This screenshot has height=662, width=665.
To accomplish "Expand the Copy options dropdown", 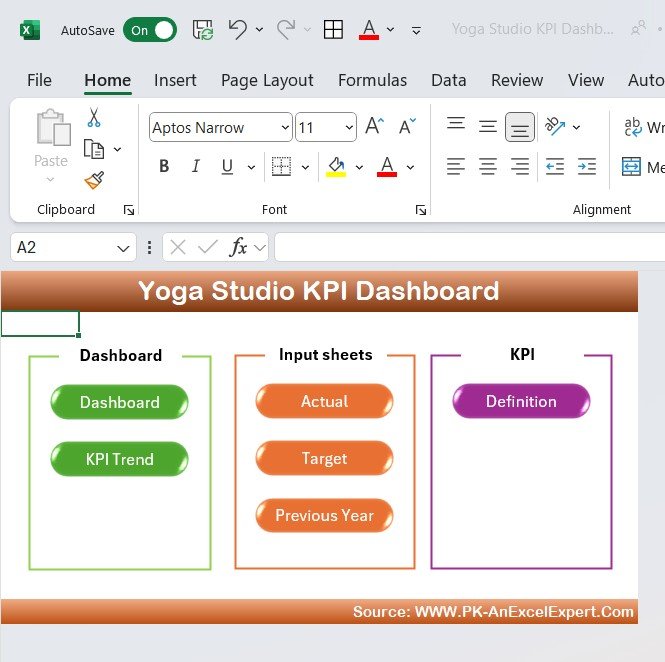I will [117, 149].
